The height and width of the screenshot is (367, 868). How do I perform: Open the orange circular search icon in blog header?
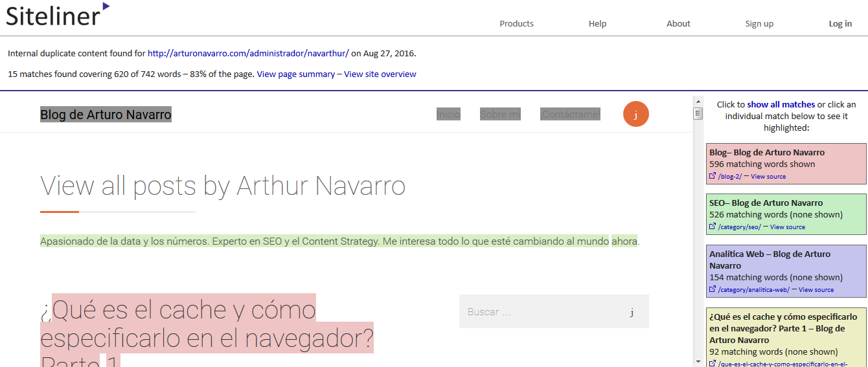click(x=635, y=115)
